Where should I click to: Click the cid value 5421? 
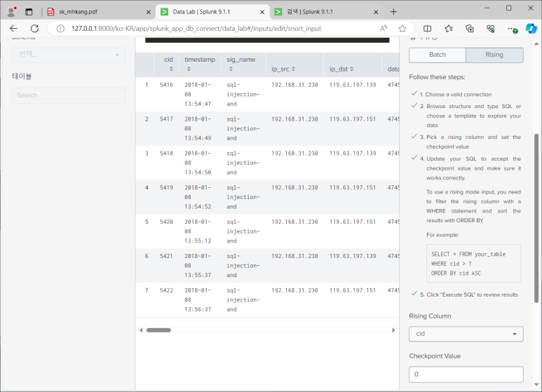click(x=166, y=256)
